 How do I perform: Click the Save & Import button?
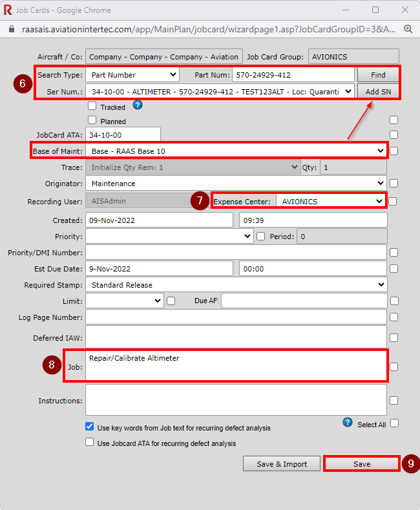pos(282,464)
